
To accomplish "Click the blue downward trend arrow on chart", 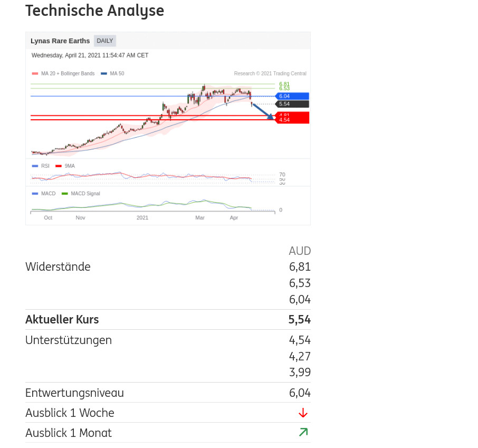I will 263,111.
